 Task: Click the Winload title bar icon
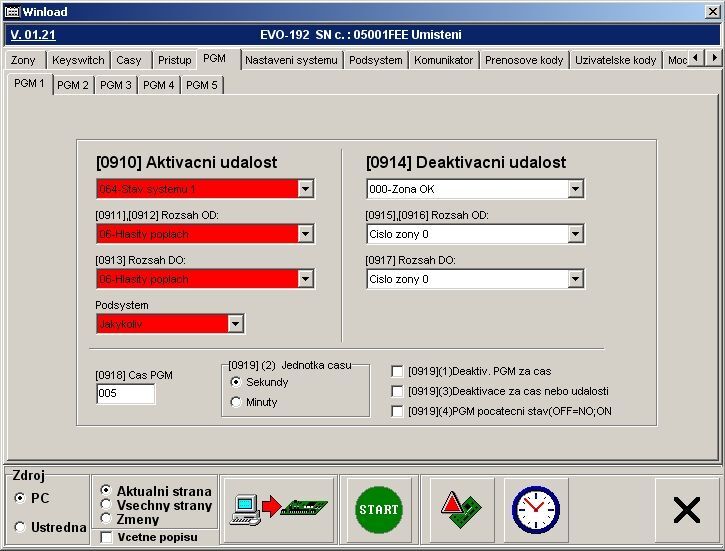coord(13,11)
